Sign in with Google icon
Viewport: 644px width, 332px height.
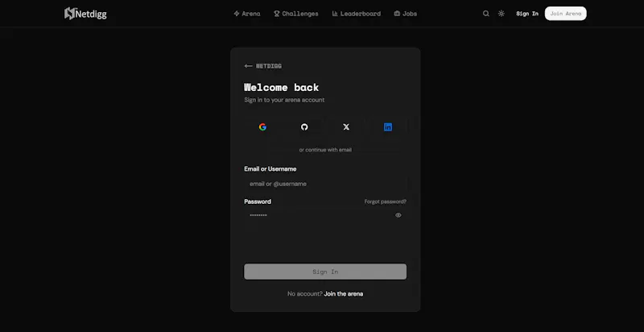263,127
